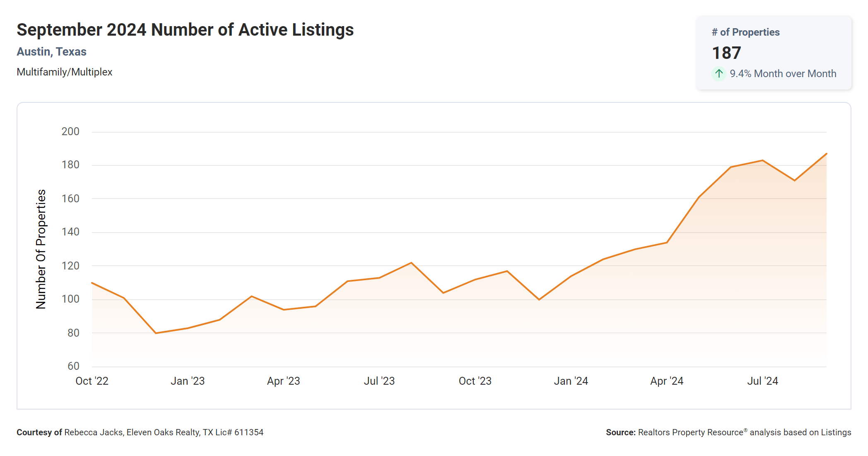Click the 'Jul '24' x-axis label
868x456 pixels.
762,381
